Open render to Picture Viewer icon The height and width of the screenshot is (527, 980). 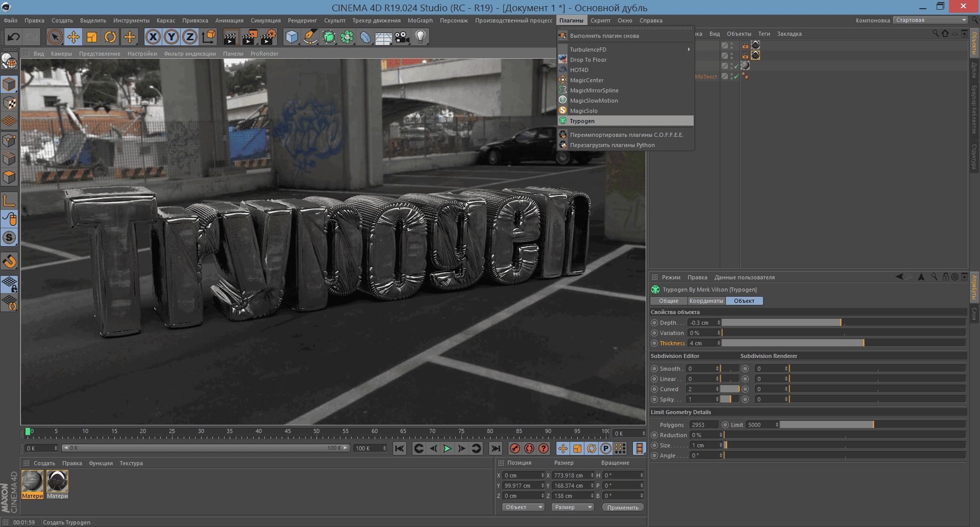250,37
